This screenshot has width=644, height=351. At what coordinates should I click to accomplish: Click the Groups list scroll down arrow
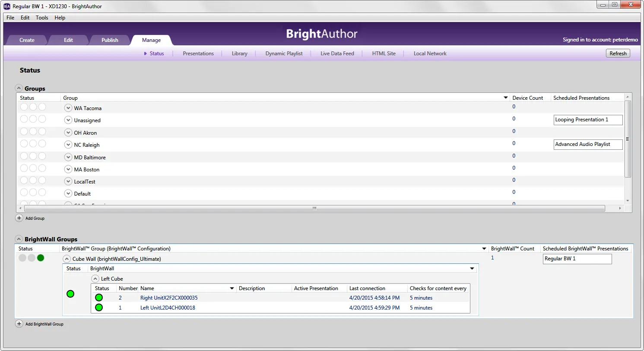pyautogui.click(x=628, y=201)
